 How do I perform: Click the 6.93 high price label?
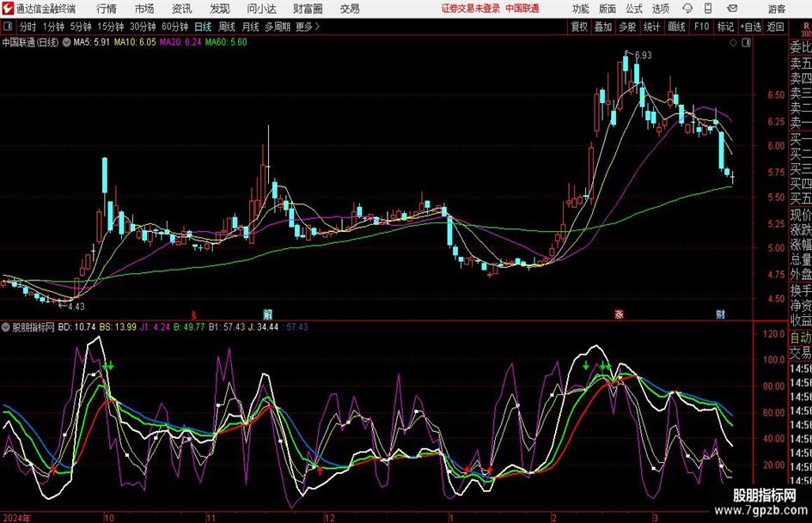tap(644, 55)
